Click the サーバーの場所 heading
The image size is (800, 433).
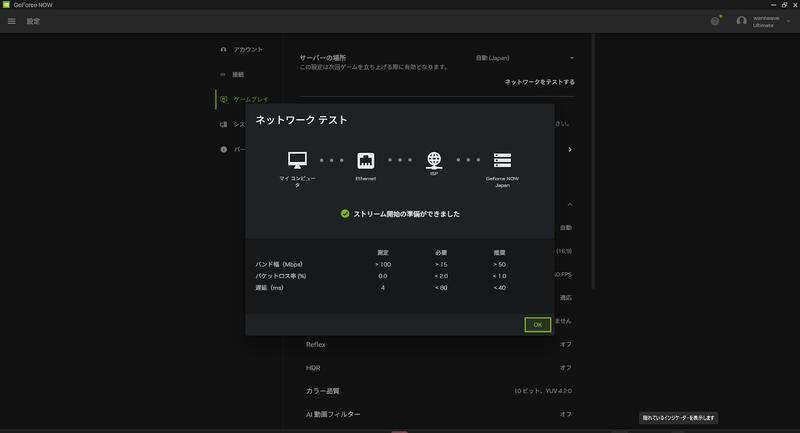[322, 58]
